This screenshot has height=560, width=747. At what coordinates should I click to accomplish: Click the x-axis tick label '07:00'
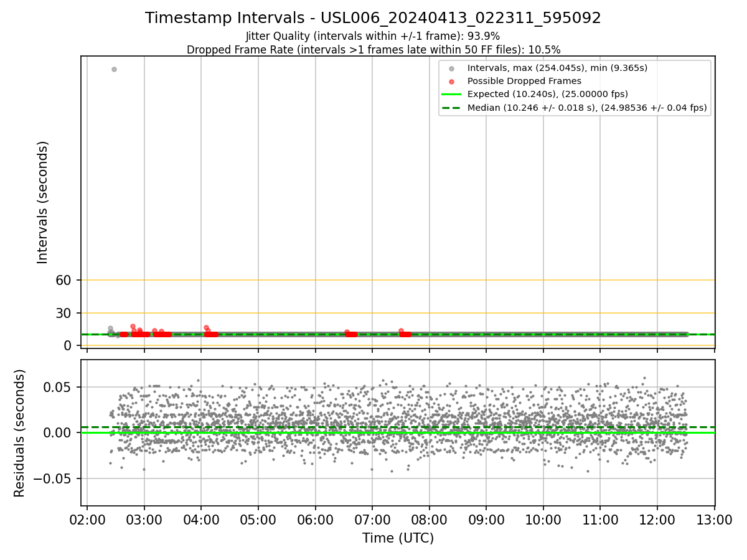372,520
